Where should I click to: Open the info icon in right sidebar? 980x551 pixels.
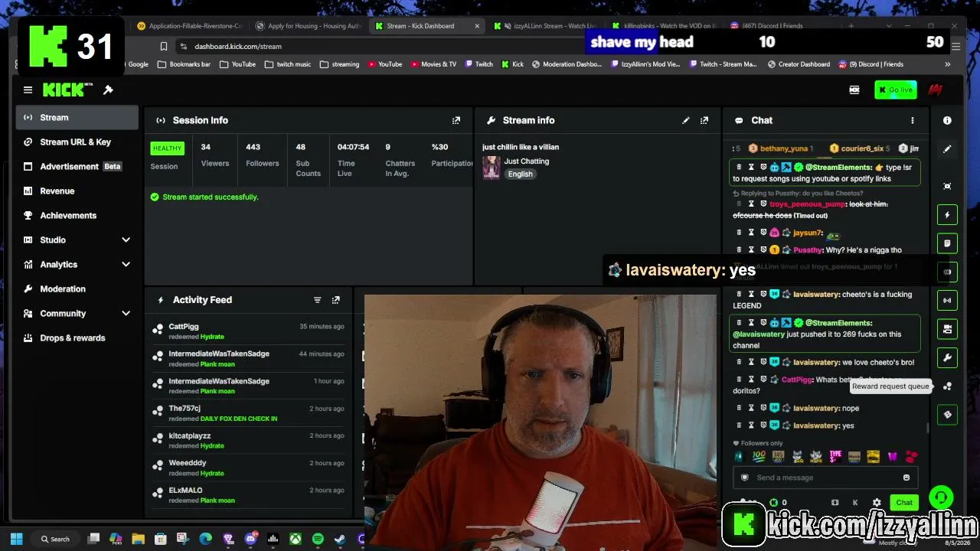point(947,120)
